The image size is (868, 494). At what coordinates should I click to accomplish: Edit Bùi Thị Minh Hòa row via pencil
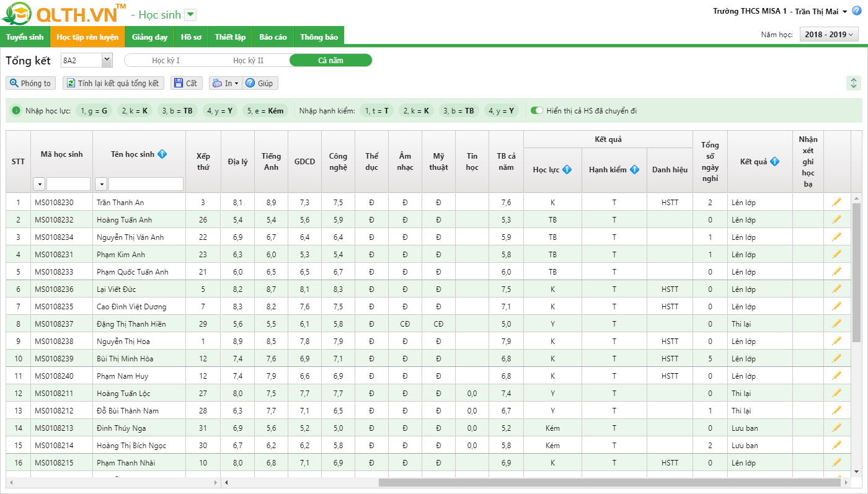pyautogui.click(x=836, y=358)
